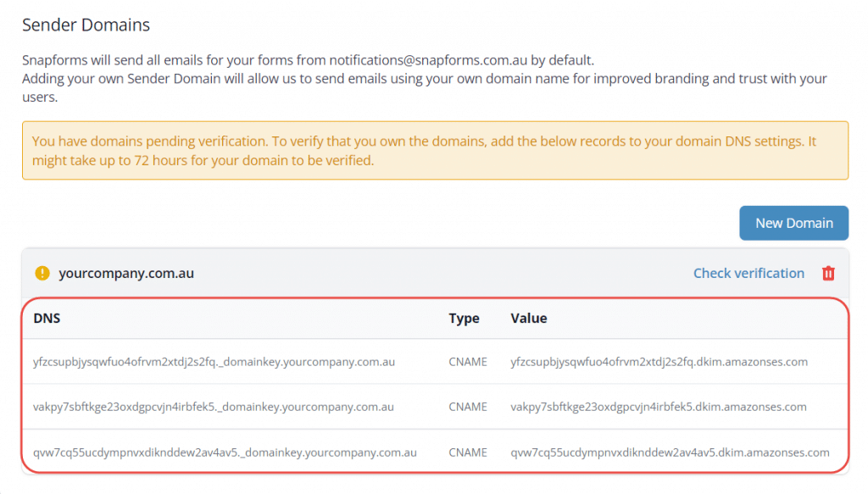Screen dimensions: 868x494
Task: Click the Sender Domains heading
Action: (x=86, y=25)
